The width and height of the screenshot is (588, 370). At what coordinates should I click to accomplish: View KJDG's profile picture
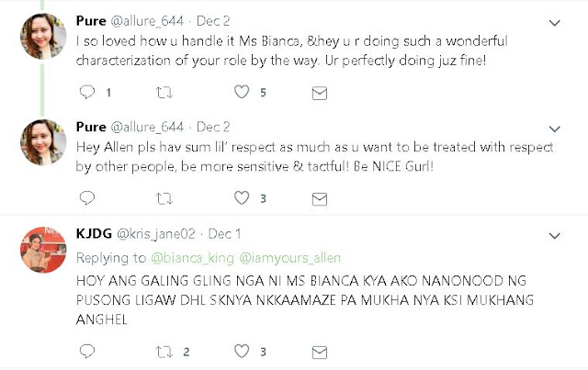coord(42,249)
